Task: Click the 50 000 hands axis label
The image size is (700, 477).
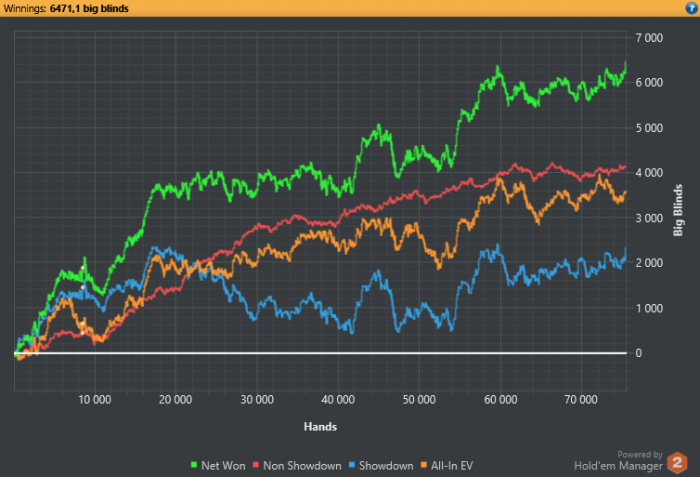Action: [x=419, y=400]
